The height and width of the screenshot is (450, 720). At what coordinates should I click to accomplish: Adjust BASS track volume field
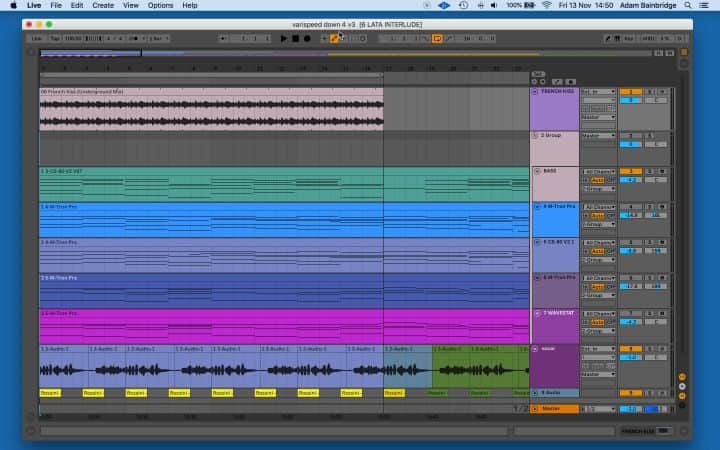pos(630,180)
